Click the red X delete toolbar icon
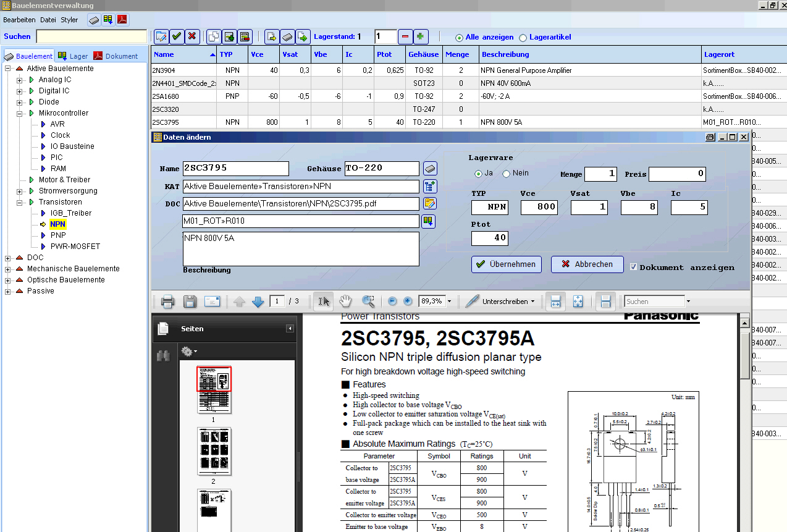 tap(192, 36)
